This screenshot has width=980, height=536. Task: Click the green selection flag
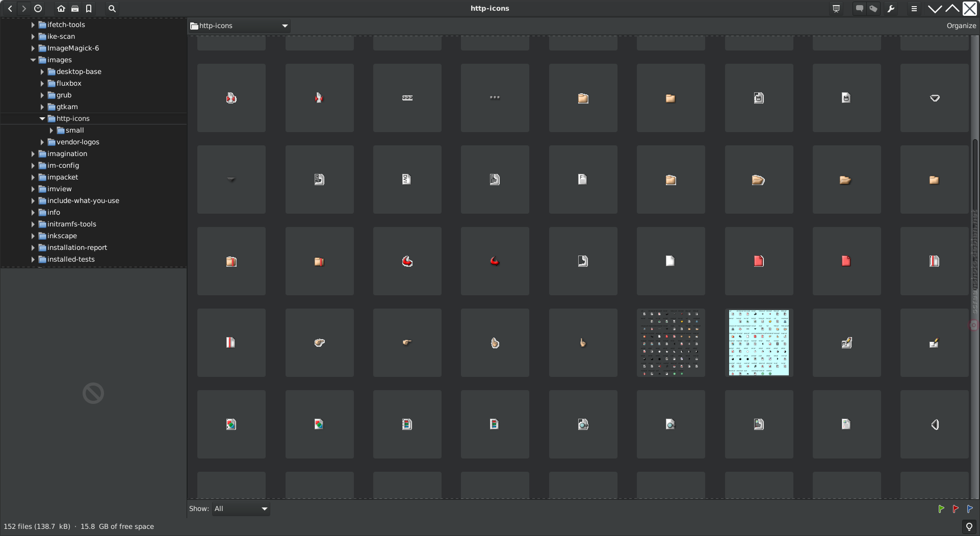tap(941, 508)
